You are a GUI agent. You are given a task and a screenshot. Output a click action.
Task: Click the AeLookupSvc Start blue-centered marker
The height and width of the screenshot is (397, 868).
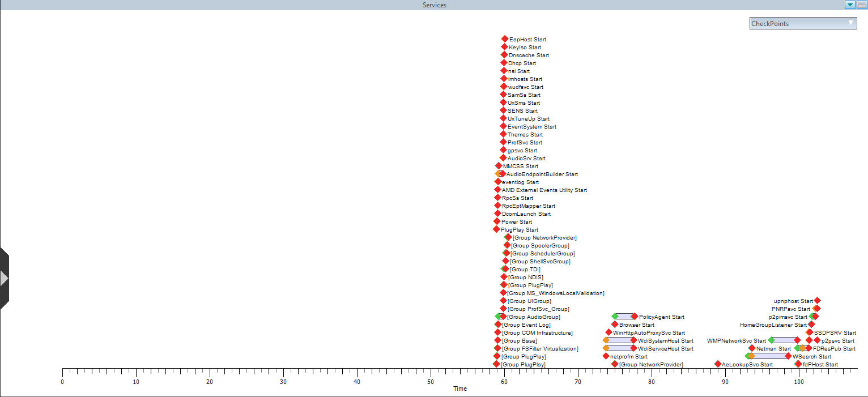coord(718,364)
